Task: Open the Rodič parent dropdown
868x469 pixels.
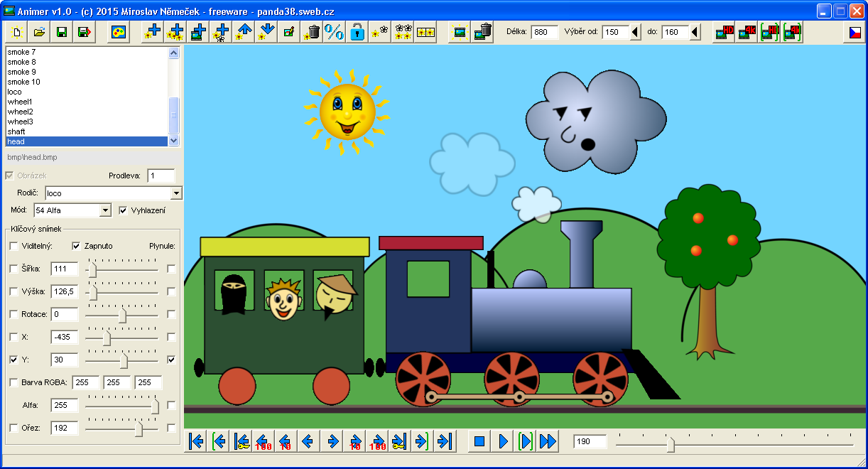Action: coord(176,193)
